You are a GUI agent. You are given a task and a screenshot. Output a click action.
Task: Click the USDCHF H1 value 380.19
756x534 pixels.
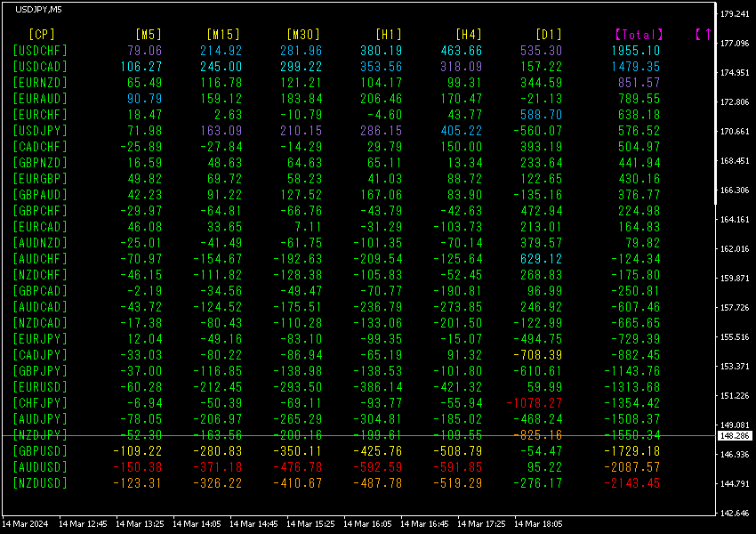coord(381,51)
